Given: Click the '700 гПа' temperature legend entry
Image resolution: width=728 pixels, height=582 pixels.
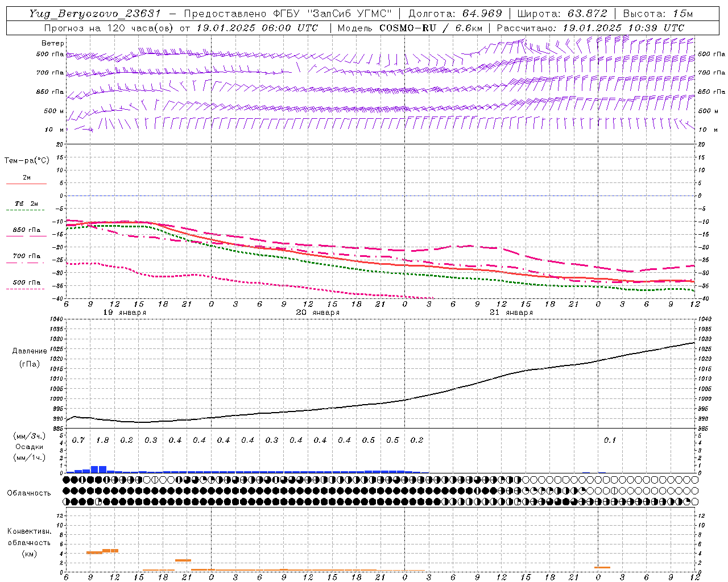Looking at the screenshot, I should point(27,256).
